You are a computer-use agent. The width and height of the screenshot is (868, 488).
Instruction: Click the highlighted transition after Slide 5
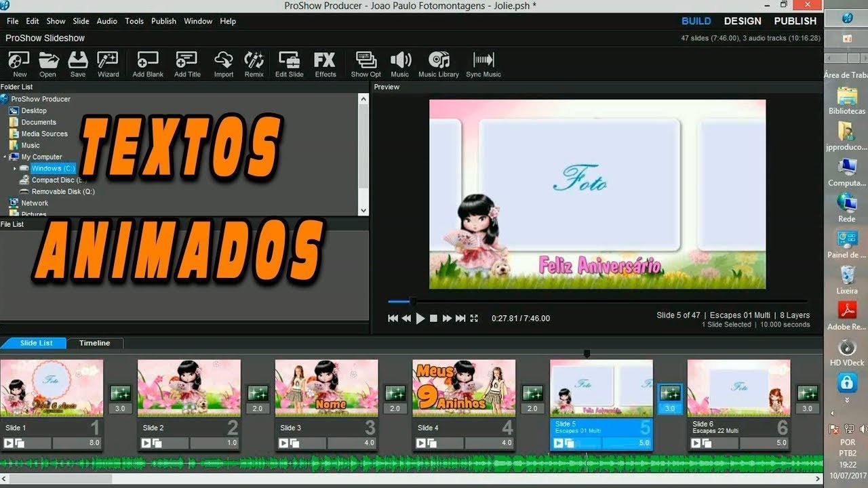[669, 393]
